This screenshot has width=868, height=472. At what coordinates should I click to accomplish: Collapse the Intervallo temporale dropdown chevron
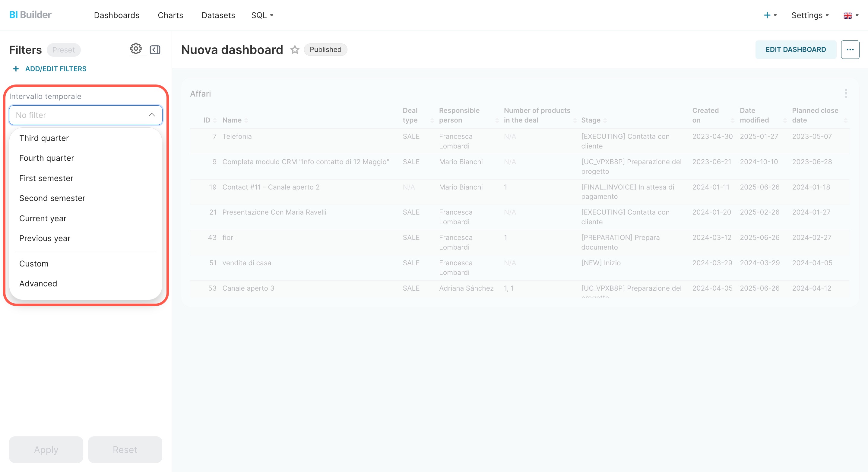(x=152, y=115)
